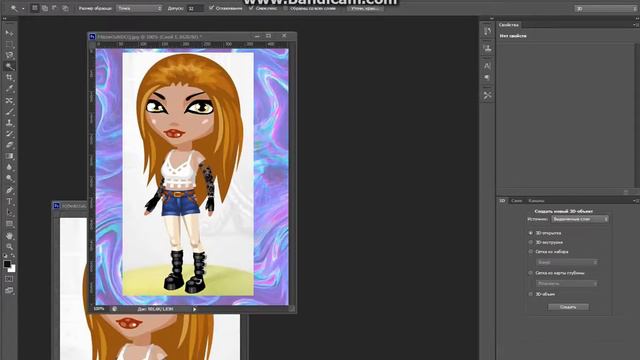Click the foreground color swatch
This screenshot has height=360, width=640.
point(7,264)
